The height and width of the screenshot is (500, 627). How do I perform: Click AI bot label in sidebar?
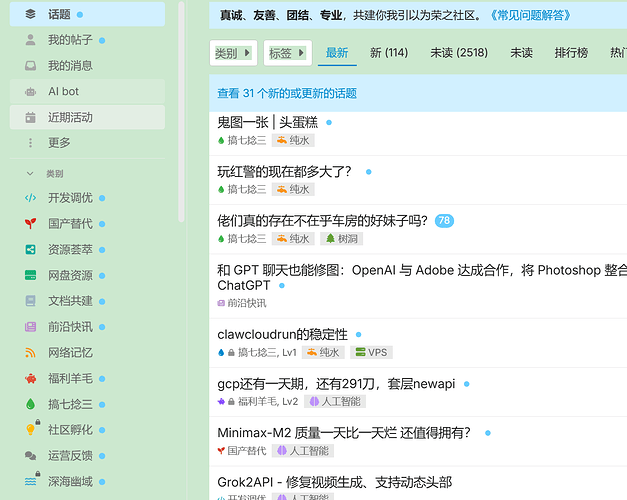[64, 92]
